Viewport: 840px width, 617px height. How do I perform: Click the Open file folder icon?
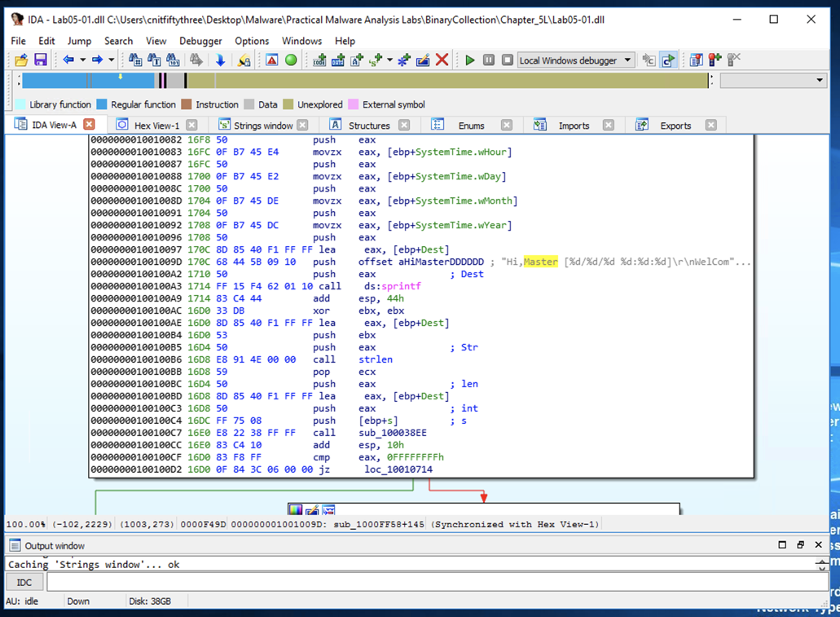(21, 60)
